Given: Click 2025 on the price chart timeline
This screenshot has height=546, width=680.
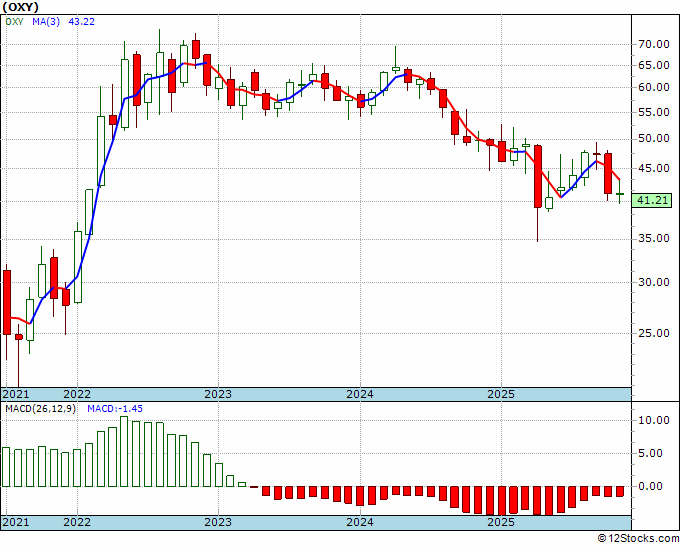Looking at the screenshot, I should coord(501,394).
